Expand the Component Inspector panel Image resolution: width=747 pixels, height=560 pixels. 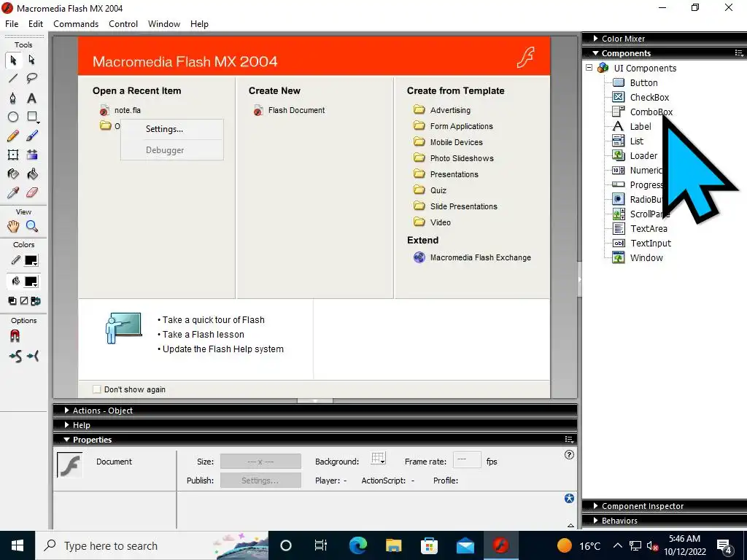[x=595, y=506]
